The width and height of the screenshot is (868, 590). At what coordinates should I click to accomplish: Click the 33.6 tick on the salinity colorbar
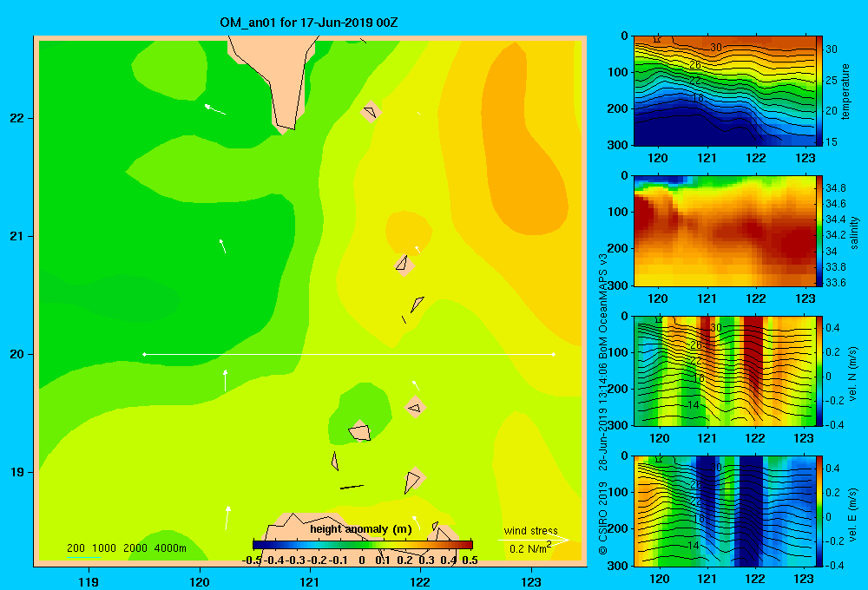pyautogui.click(x=835, y=283)
